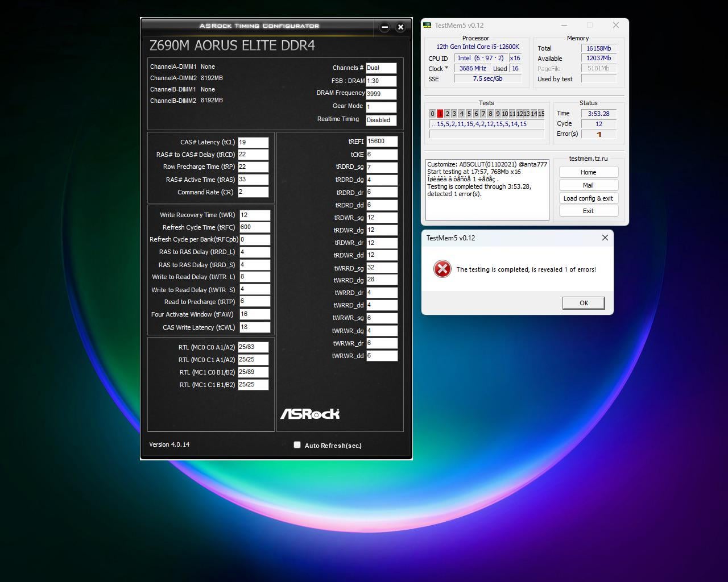Click the CAS# Latency (tCL) value field

click(253, 142)
